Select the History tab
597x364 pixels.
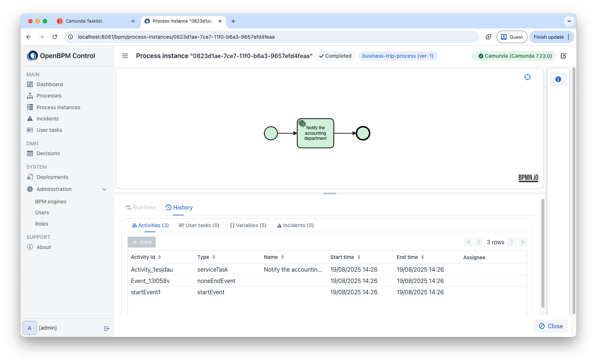pyautogui.click(x=179, y=207)
